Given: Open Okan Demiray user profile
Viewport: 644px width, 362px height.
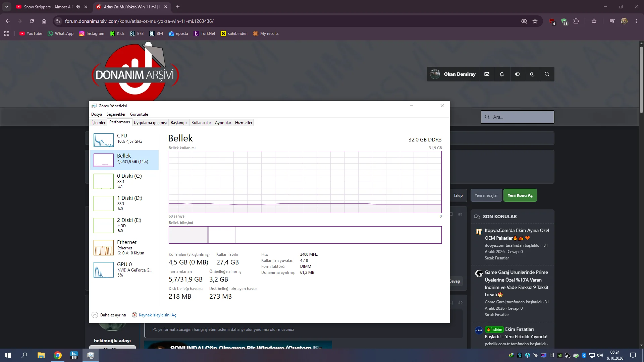Looking at the screenshot, I should point(453,74).
